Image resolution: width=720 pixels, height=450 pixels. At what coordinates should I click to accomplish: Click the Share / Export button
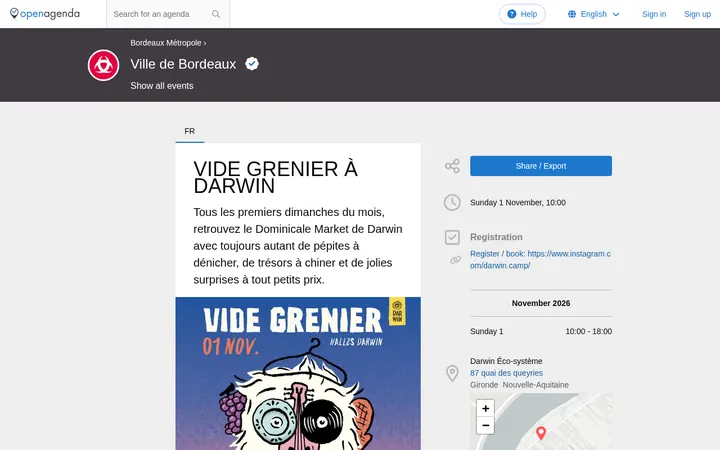coord(541,166)
